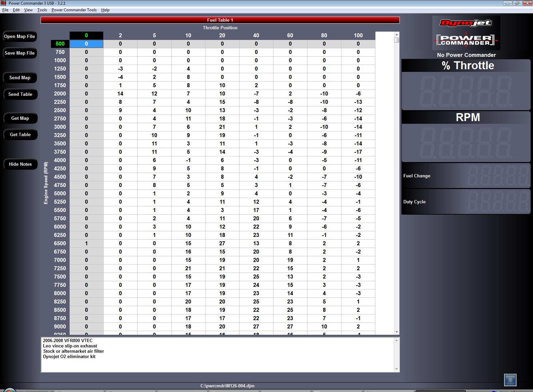Select the 6500 RPM row header

pyautogui.click(x=60, y=243)
